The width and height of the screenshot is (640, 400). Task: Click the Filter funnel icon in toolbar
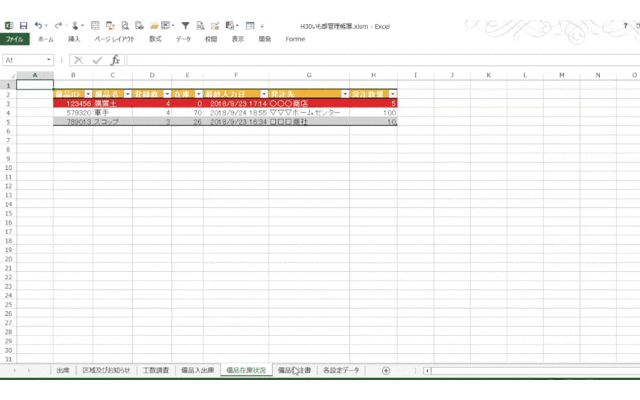click(185, 24)
